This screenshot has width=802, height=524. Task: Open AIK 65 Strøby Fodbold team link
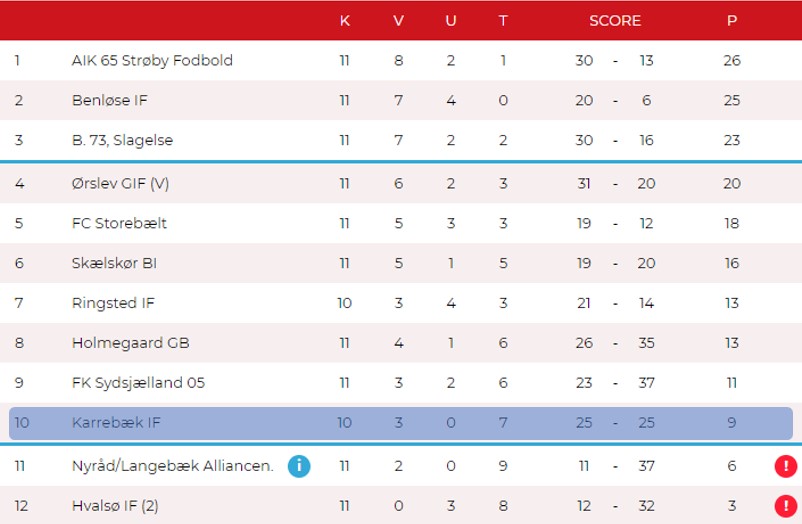point(152,60)
